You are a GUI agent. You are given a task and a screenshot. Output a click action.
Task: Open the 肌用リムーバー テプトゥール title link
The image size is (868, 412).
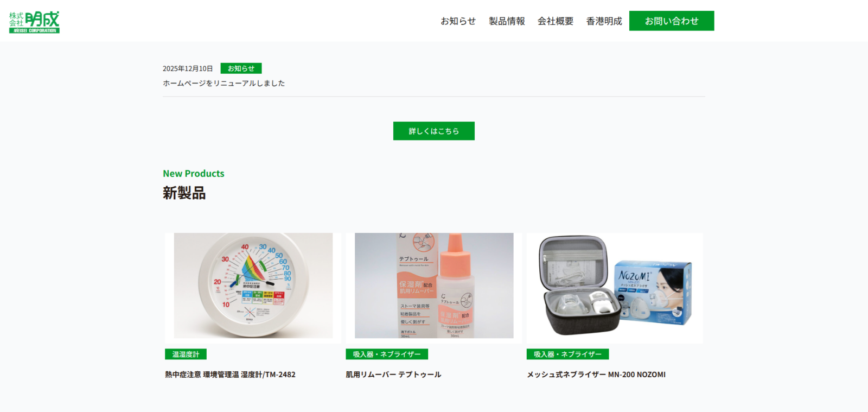(394, 375)
